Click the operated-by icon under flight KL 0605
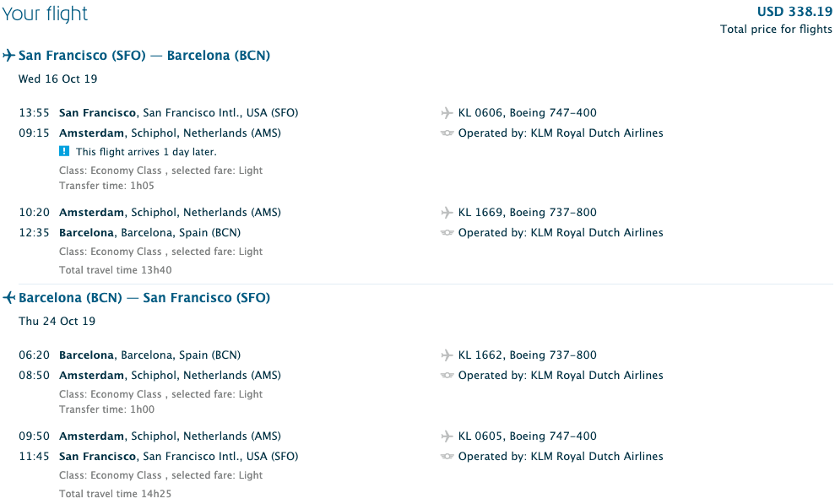 [447, 457]
